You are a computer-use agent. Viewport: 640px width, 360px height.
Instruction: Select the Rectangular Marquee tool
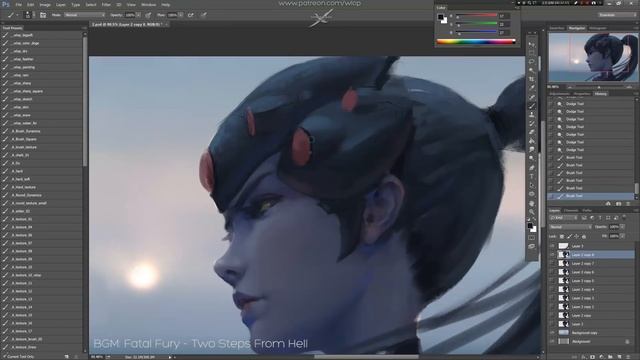click(x=531, y=53)
